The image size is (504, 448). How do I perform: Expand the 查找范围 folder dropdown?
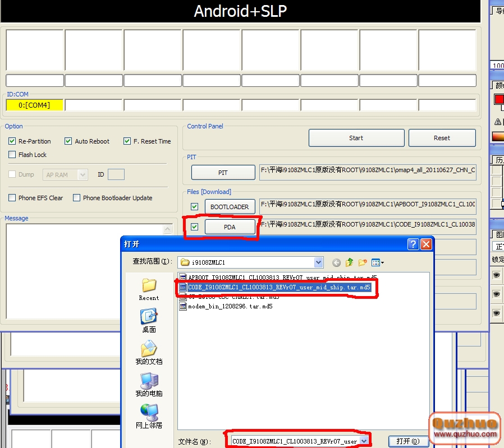[x=318, y=262]
